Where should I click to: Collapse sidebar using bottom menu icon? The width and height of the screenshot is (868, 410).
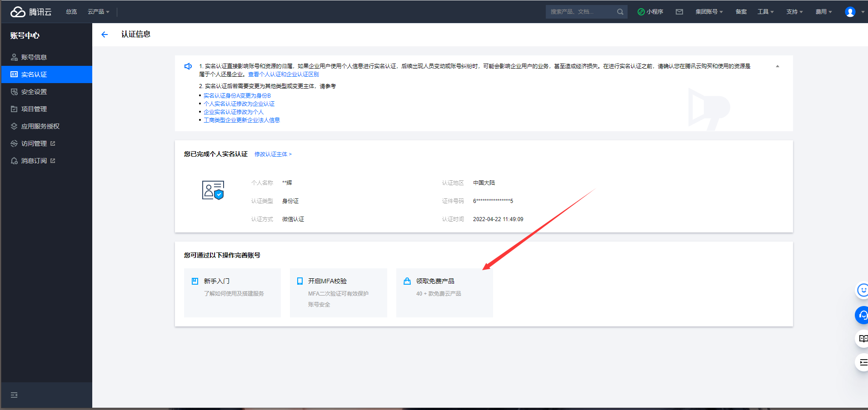tap(14, 395)
